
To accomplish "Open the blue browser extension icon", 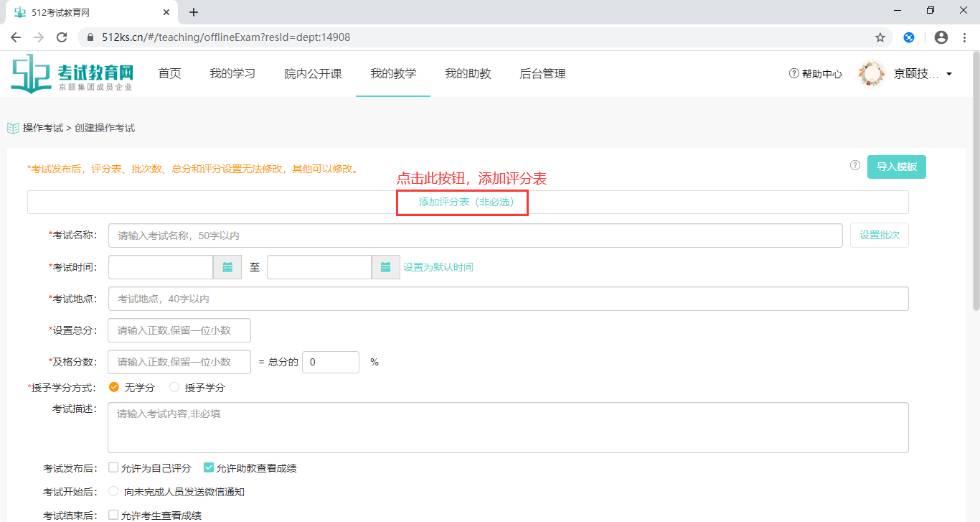I will click(909, 37).
